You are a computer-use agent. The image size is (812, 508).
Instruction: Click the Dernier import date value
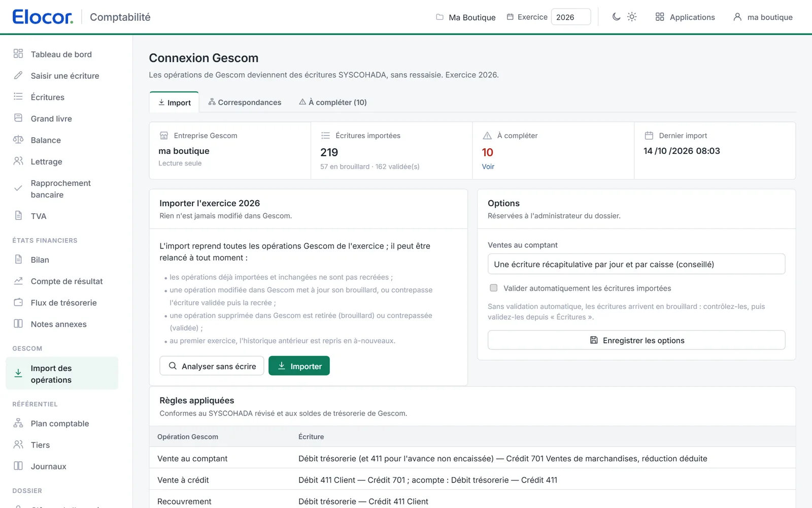pyautogui.click(x=682, y=151)
